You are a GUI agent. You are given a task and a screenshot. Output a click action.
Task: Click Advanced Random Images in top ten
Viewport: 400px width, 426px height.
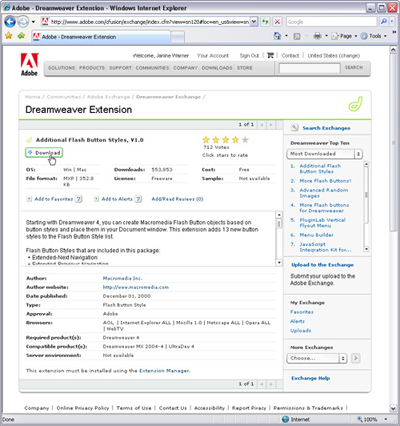[x=324, y=193]
